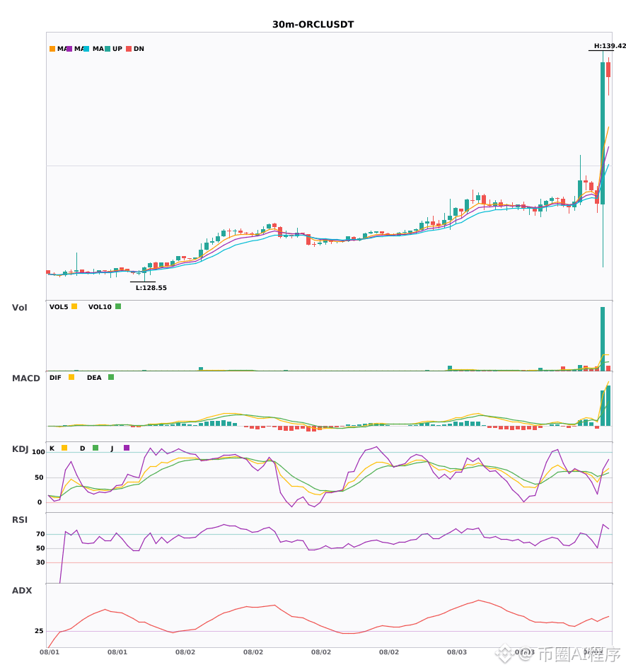Click the teal UP legend swatch
Viewport: 626px width, 672px height.
tap(108, 49)
